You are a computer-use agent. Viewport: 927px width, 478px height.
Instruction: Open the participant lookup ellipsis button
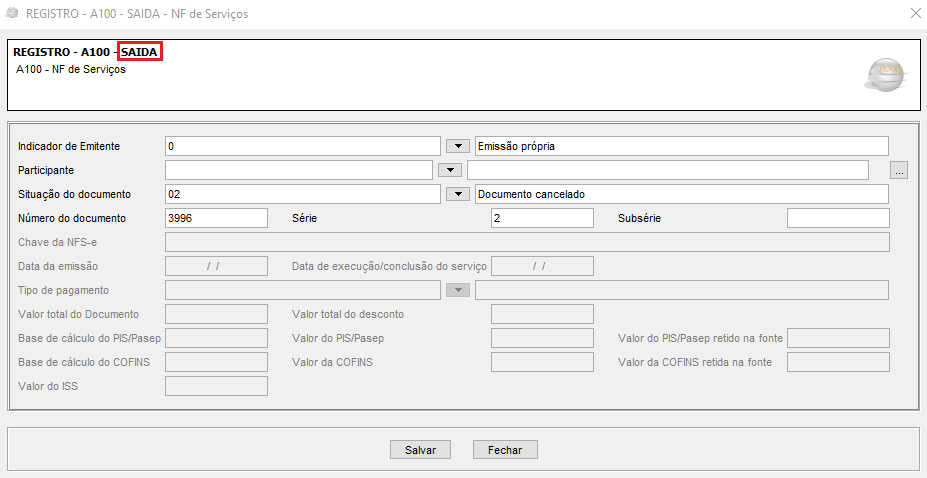click(899, 170)
